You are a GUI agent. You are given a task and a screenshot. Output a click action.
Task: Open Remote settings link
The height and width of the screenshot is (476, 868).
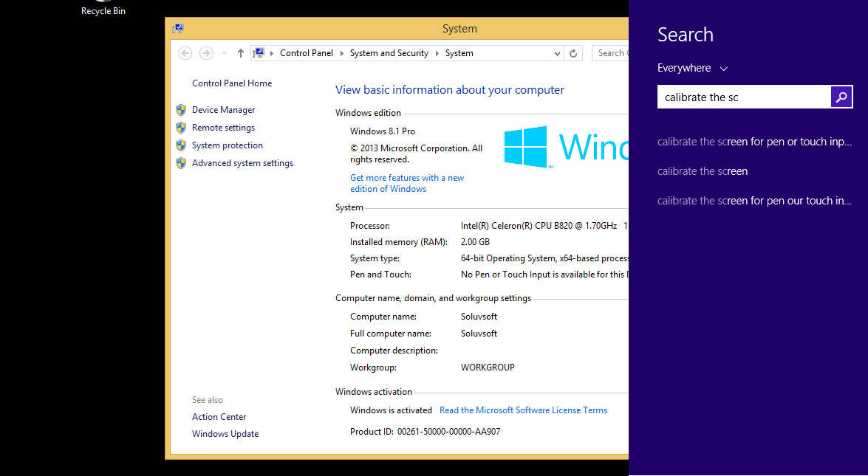pos(224,128)
